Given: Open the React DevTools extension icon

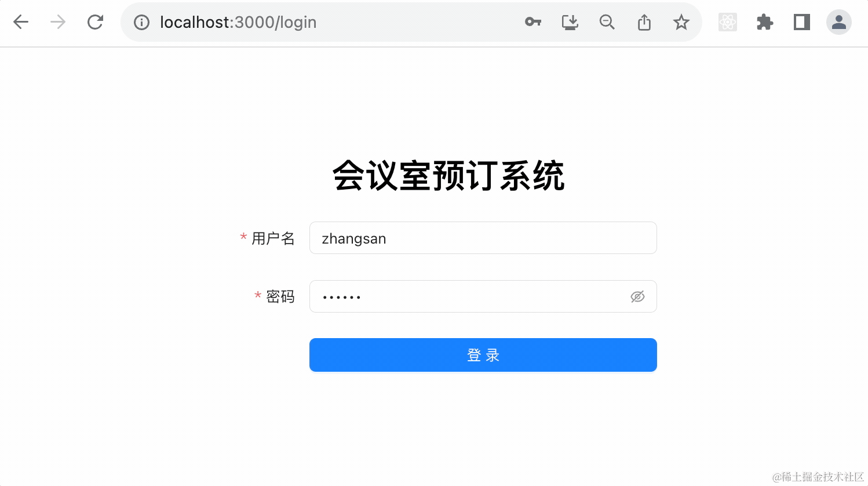Looking at the screenshot, I should point(728,22).
